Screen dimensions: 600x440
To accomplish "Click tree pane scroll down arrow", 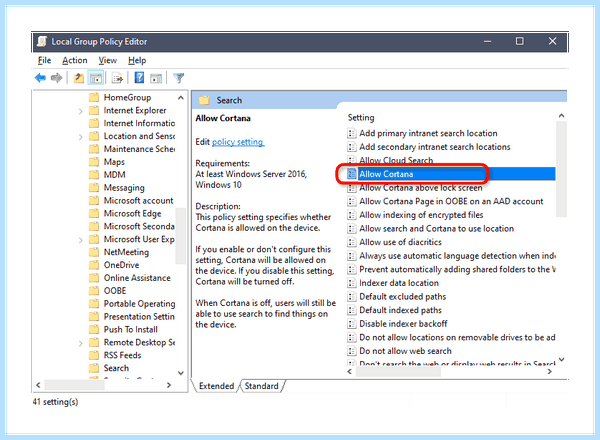I will pos(181,373).
